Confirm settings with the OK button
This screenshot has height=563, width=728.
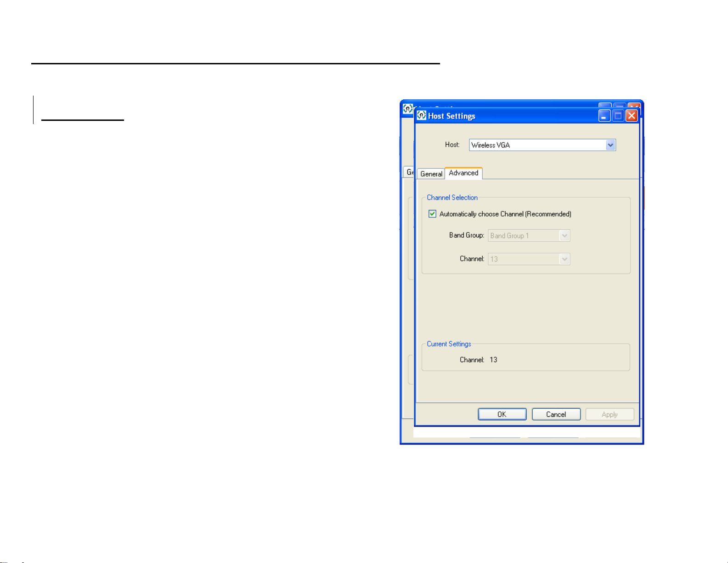coord(502,414)
